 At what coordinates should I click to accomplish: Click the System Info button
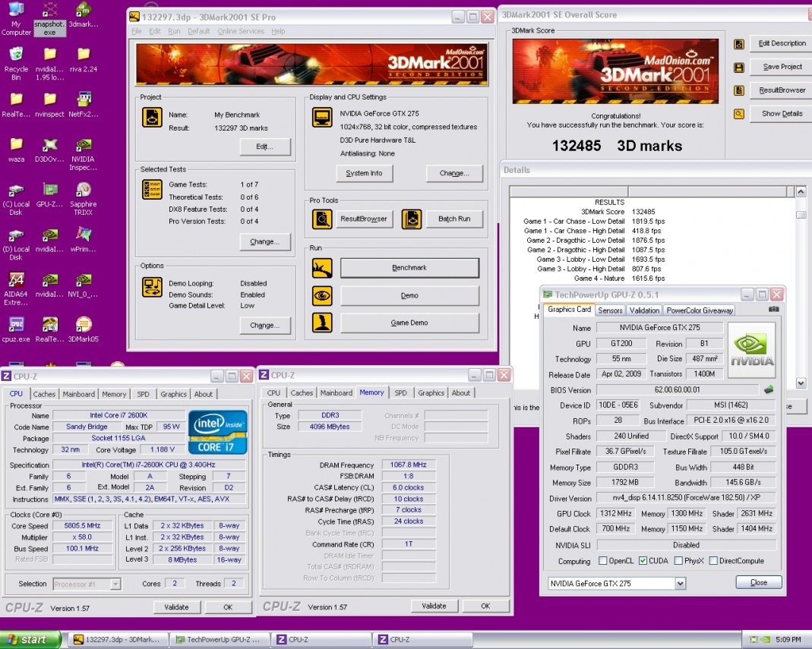click(364, 173)
